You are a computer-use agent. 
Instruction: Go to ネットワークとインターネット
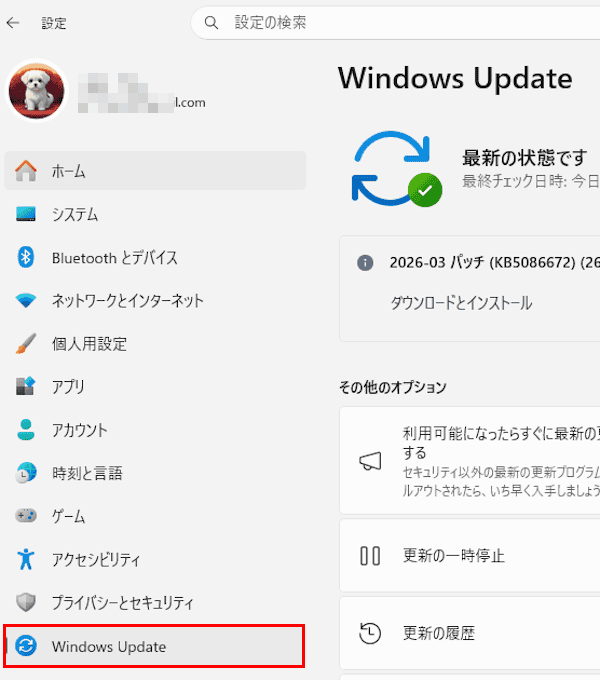click(x=155, y=301)
